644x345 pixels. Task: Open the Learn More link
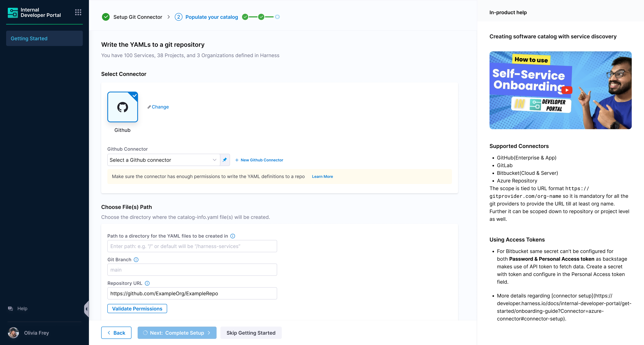pyautogui.click(x=322, y=177)
